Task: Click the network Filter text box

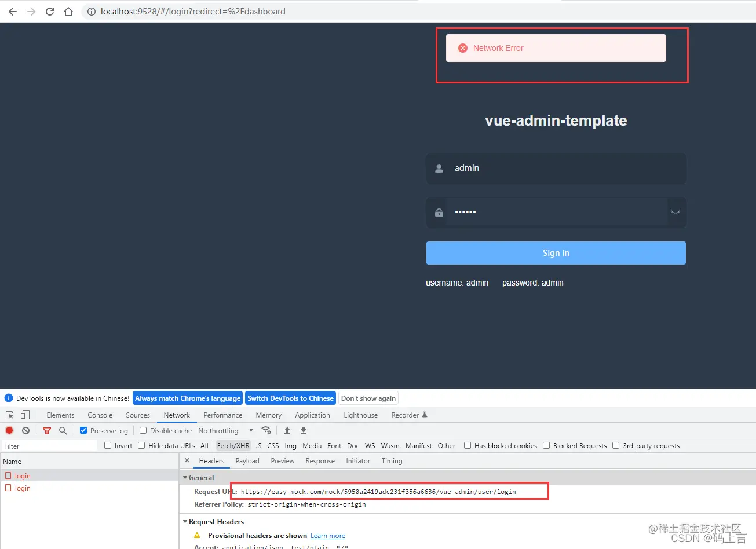Action: [x=49, y=446]
